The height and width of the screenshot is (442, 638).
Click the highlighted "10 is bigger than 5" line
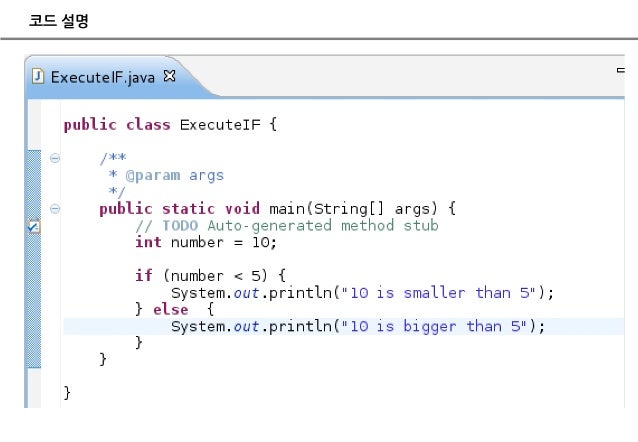pos(343,326)
